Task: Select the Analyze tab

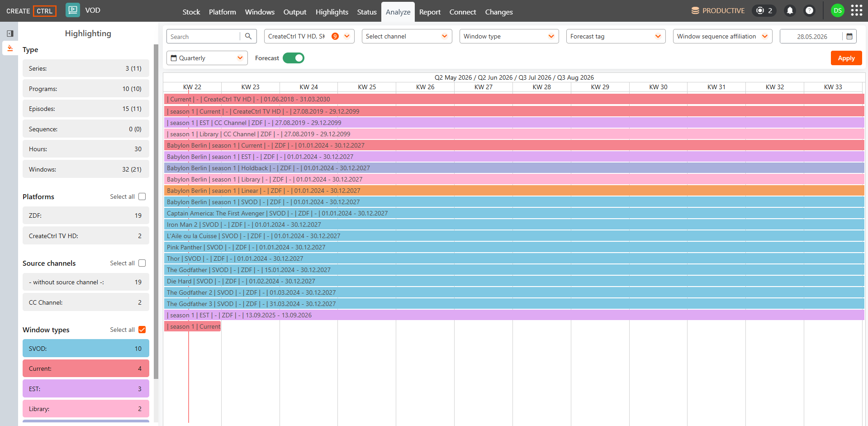Action: 398,12
